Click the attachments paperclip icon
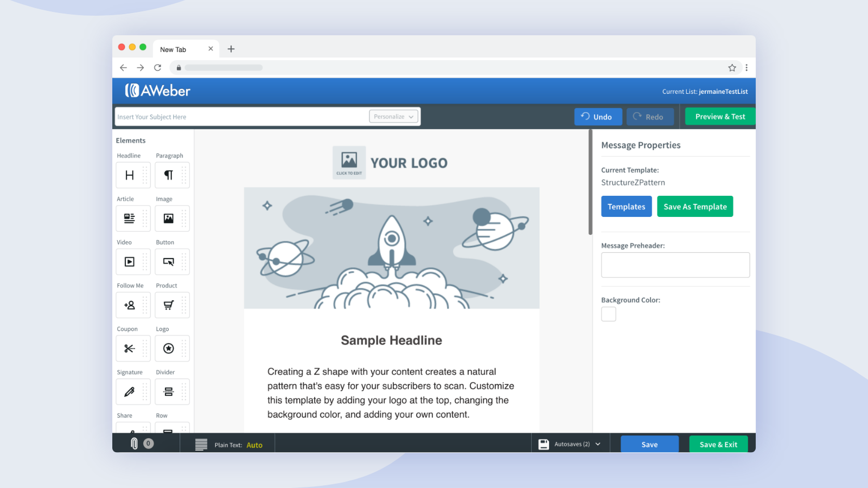The height and width of the screenshot is (488, 868). click(135, 444)
